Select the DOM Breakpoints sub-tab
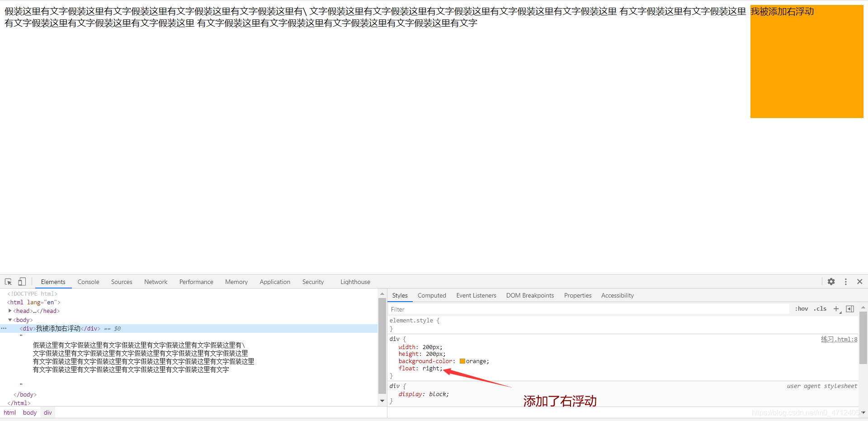Image resolution: width=868 pixels, height=421 pixels. pos(530,295)
